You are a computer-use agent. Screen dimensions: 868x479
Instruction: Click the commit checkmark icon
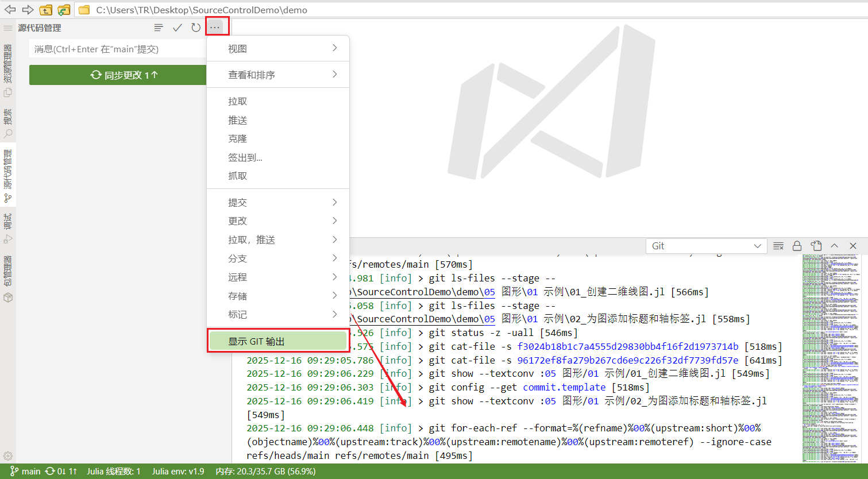coord(178,28)
